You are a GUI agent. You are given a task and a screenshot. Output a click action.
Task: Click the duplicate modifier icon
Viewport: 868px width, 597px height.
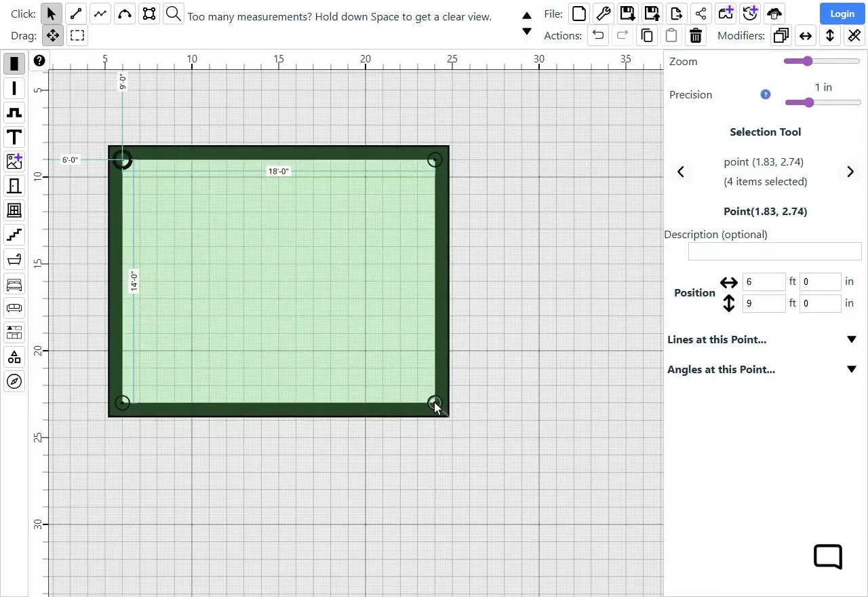(x=781, y=35)
